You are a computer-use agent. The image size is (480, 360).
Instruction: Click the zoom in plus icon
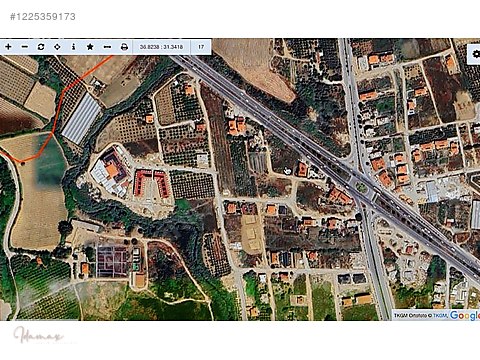(8, 47)
